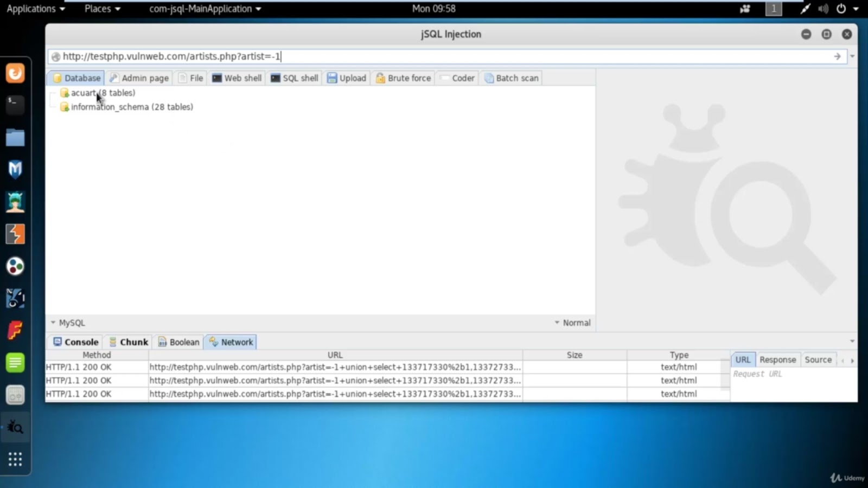This screenshot has width=868, height=488.
Task: Click the Admin page key icon
Action: point(114,78)
